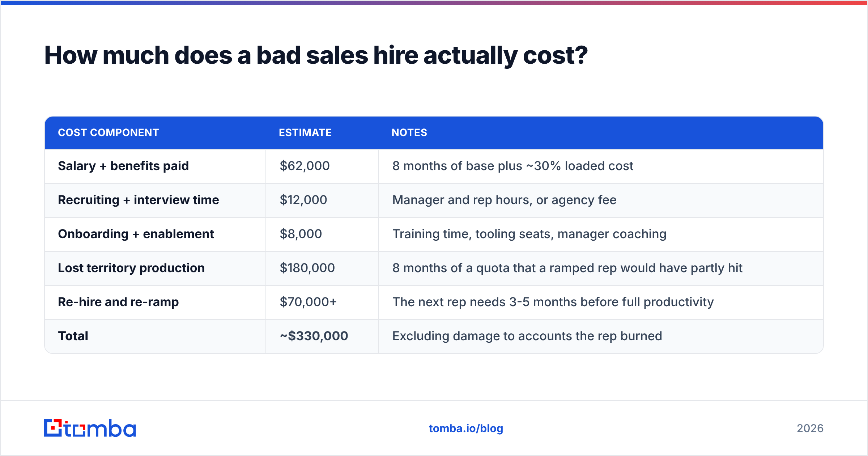868x456 pixels.
Task: Select the headline about bad sales hire cost
Action: [x=316, y=55]
